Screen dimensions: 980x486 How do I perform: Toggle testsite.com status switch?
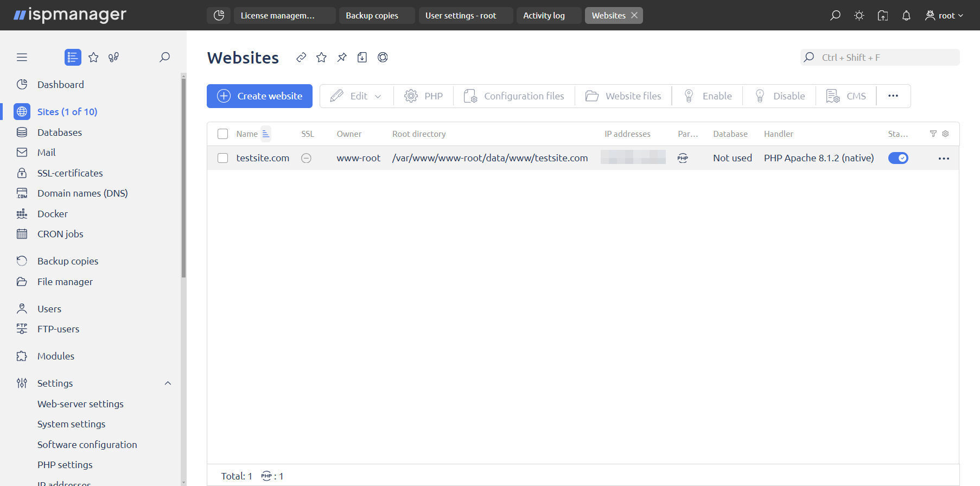898,158
